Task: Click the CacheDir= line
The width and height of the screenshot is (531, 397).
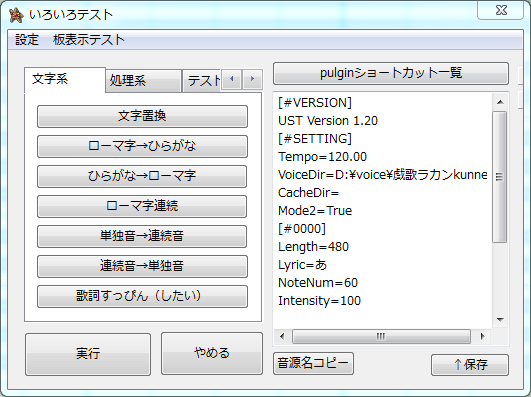Action: (309, 193)
